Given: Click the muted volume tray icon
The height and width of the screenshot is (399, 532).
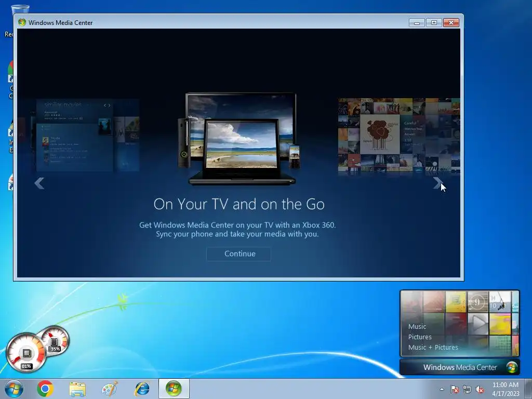Looking at the screenshot, I should (480, 389).
